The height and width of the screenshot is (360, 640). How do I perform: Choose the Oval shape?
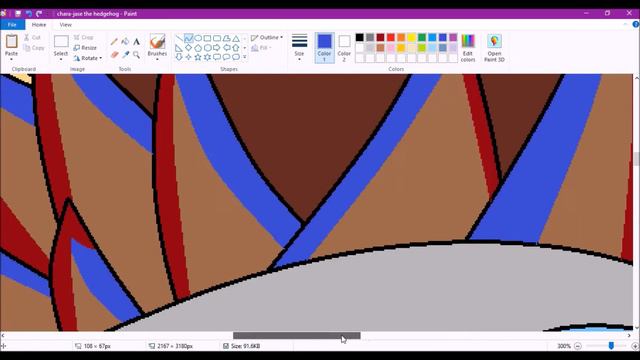[x=198, y=38]
